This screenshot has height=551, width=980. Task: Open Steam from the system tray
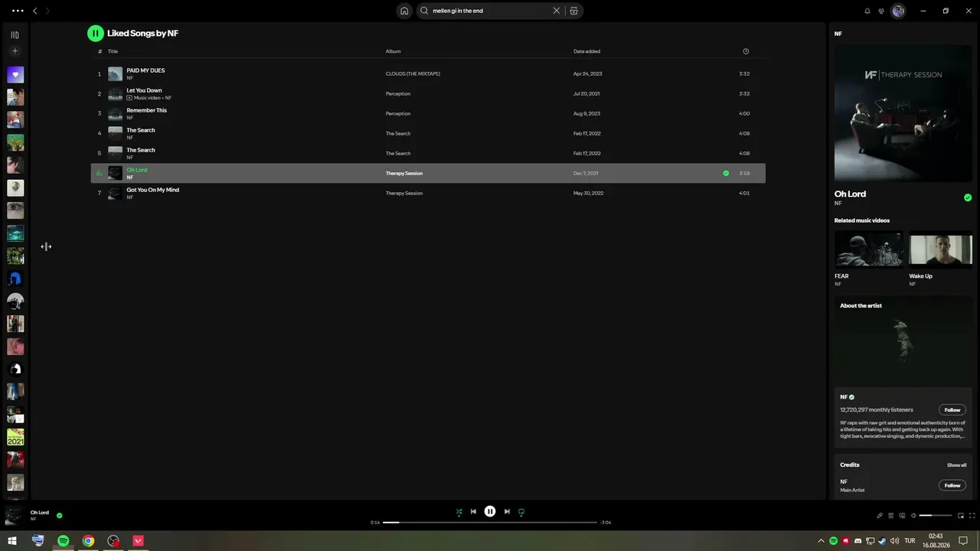click(882, 541)
